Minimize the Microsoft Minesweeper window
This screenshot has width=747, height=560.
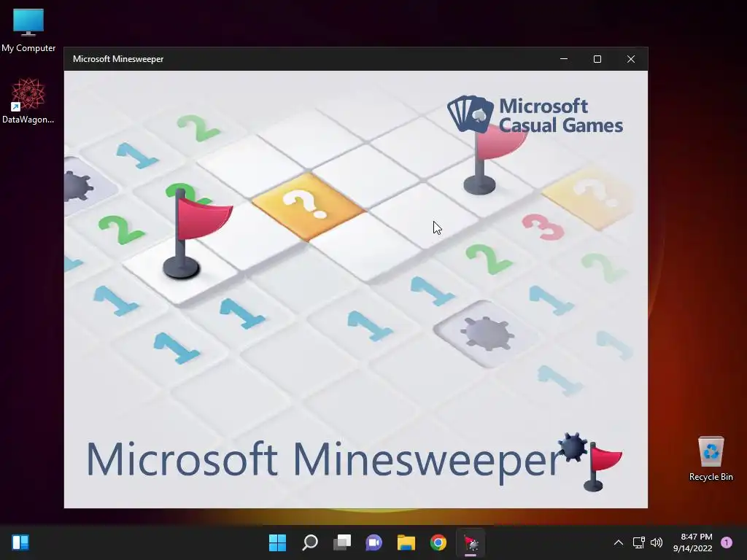click(564, 59)
